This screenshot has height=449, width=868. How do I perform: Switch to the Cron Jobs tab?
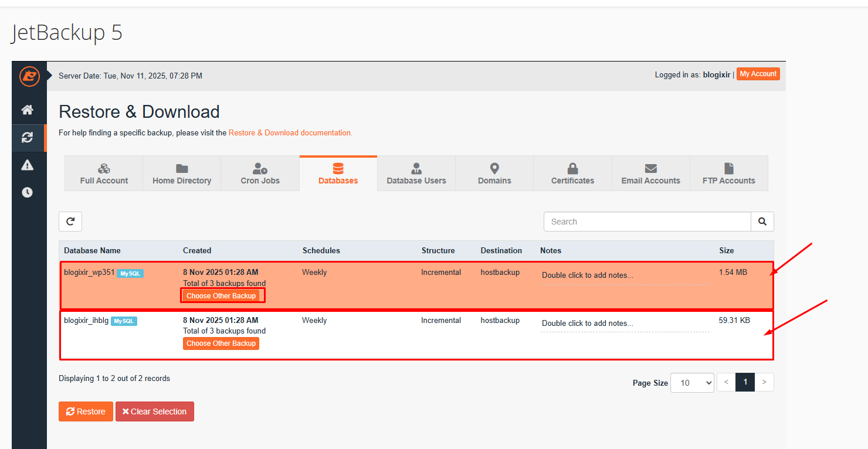260,174
